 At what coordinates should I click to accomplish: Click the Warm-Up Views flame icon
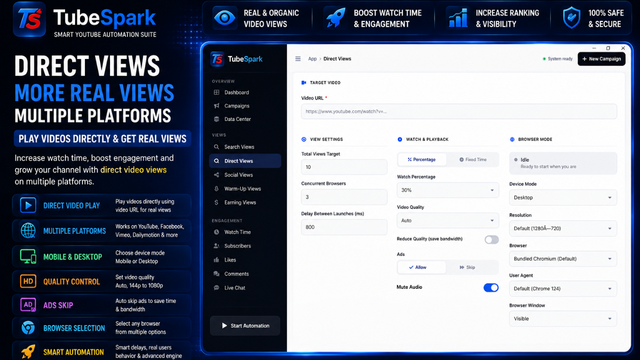pos(216,189)
